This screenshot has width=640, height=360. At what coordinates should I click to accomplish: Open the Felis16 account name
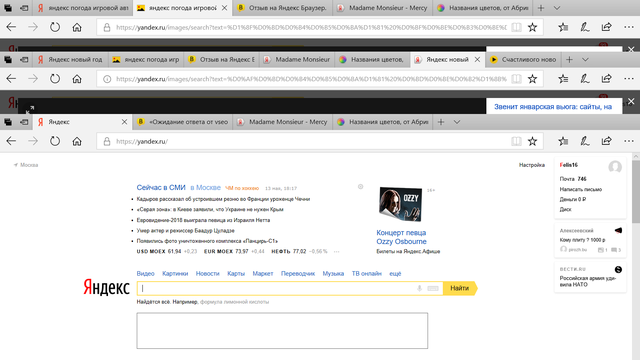pos(569,165)
